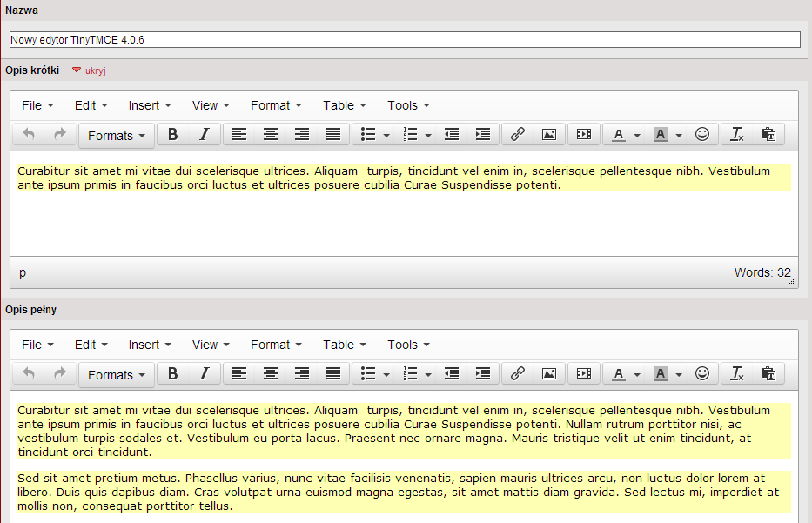The width and height of the screenshot is (812, 523).
Task: Insert bullet list in Opis pełny editor
Action: coord(367,374)
